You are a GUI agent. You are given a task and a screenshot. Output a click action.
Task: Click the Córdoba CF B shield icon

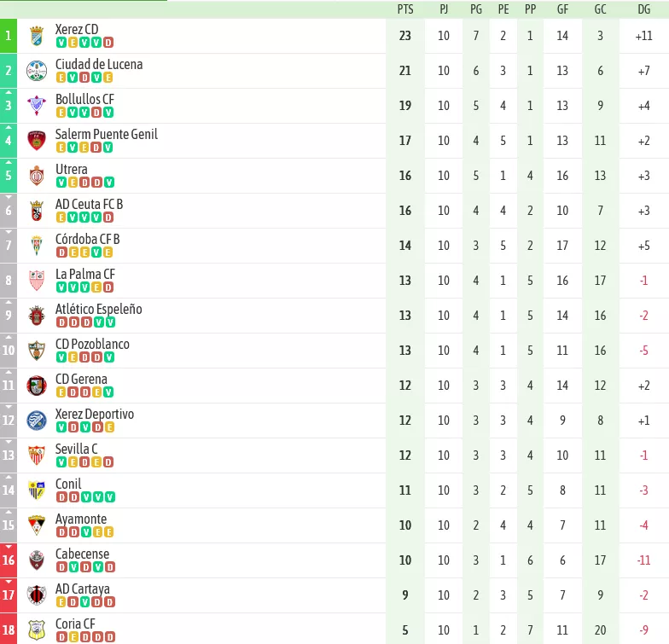37,246
